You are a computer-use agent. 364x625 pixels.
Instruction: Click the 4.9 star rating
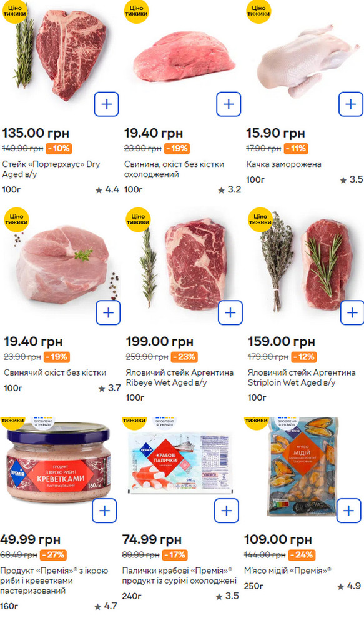tap(349, 586)
